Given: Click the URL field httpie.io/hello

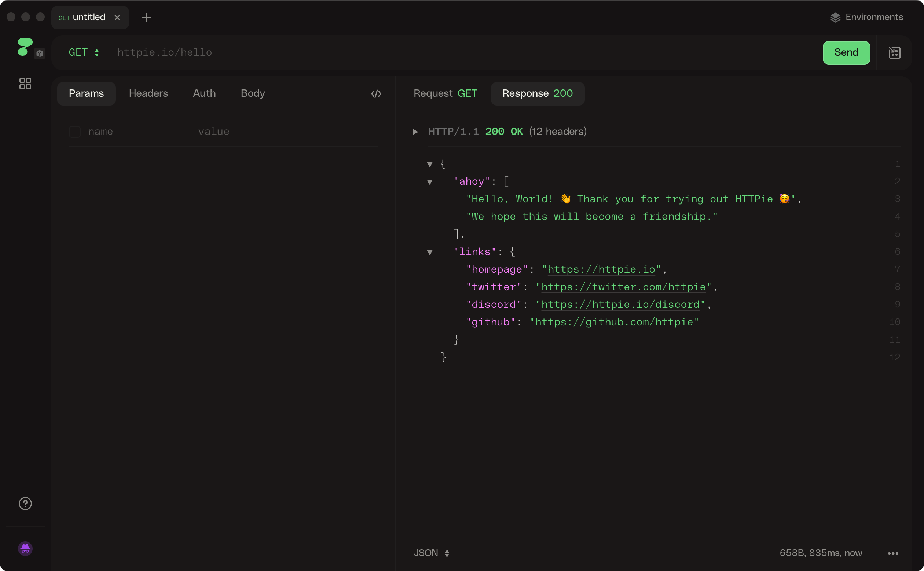Looking at the screenshot, I should [x=164, y=52].
